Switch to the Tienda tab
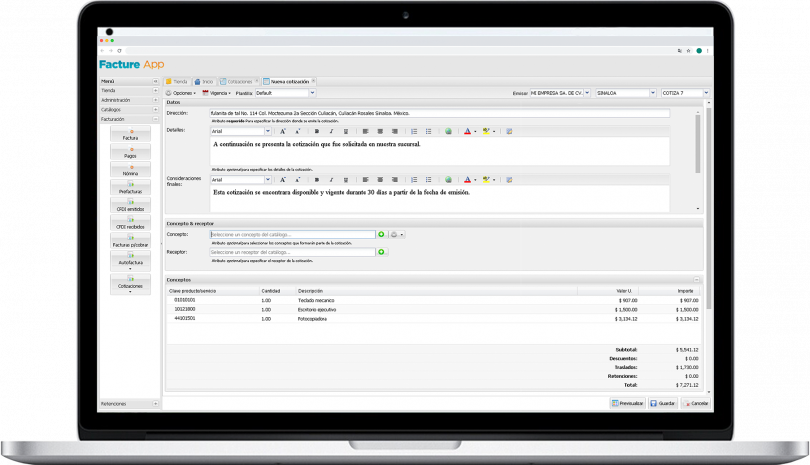 [178, 81]
